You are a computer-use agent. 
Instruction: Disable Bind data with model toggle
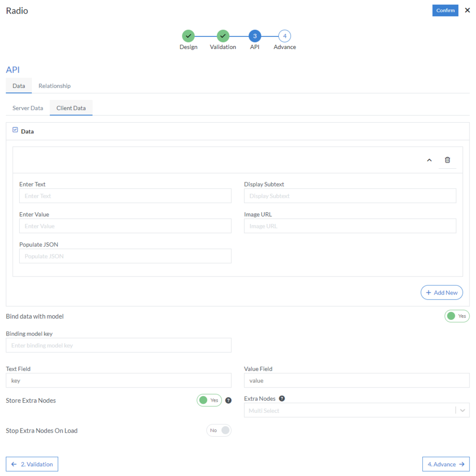[x=457, y=316]
